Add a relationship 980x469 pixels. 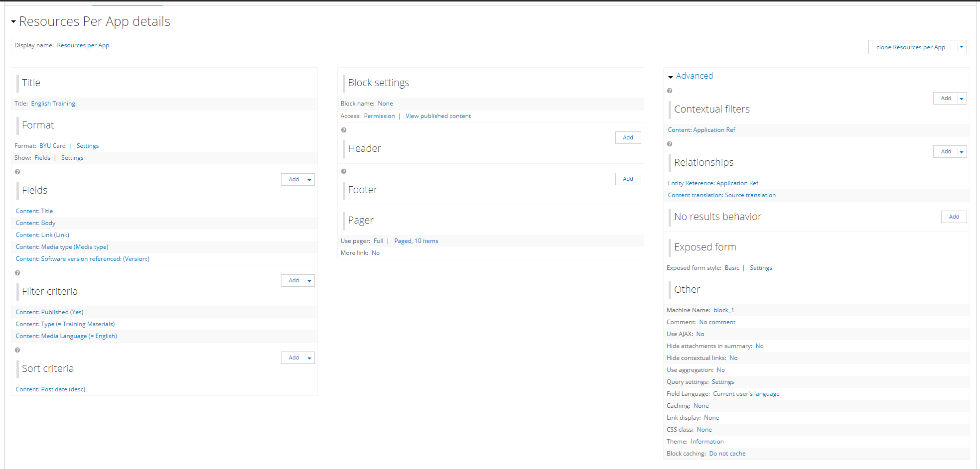pos(946,152)
